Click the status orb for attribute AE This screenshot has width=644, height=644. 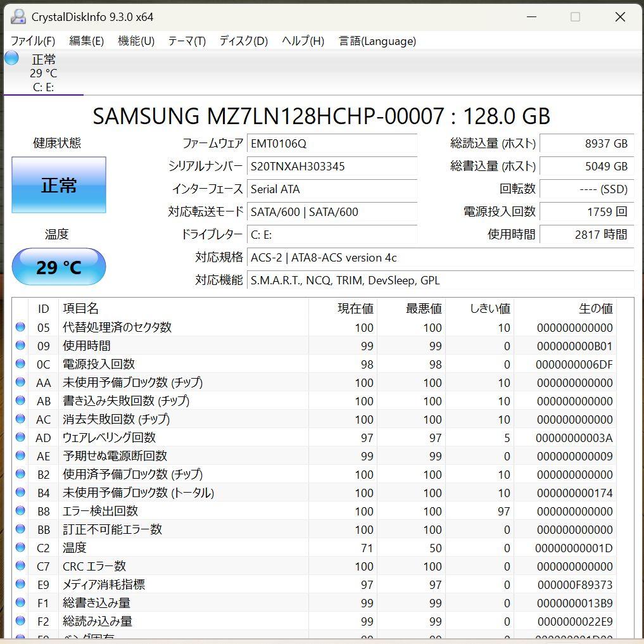tap(20, 455)
